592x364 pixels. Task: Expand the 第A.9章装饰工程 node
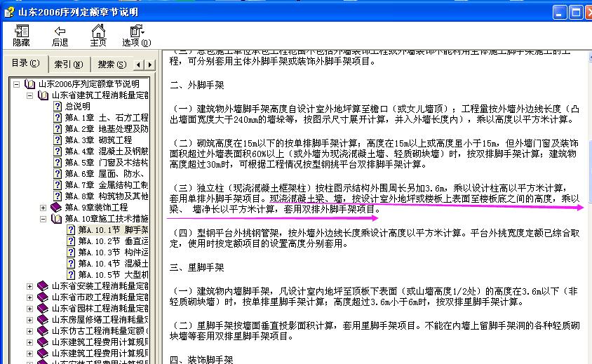(43, 208)
